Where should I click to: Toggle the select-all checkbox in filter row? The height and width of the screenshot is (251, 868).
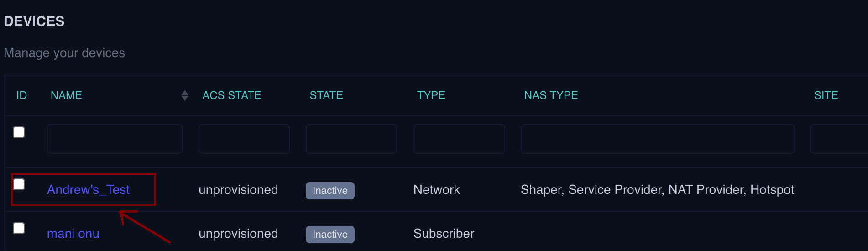pos(19,132)
